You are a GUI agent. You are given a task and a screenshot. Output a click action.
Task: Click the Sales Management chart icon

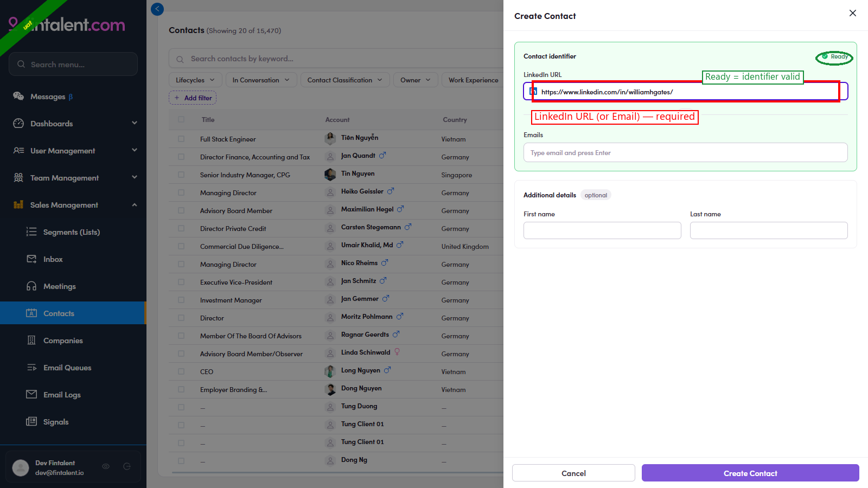pyautogui.click(x=18, y=204)
